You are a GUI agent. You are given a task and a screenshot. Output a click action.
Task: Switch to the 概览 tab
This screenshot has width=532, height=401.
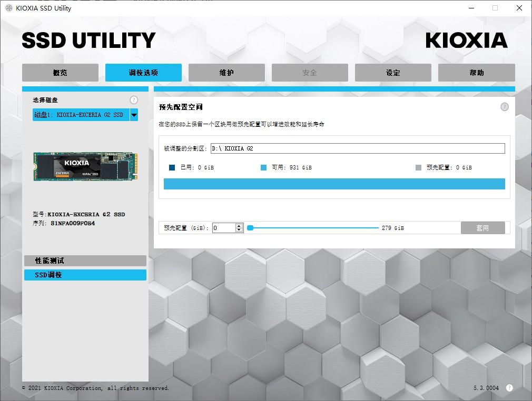tap(61, 73)
